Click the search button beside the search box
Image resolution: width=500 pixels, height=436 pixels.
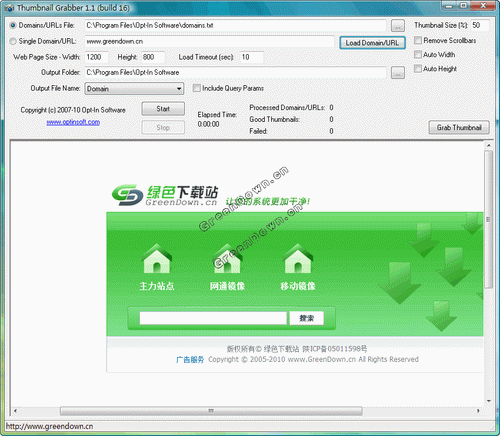coord(307,318)
